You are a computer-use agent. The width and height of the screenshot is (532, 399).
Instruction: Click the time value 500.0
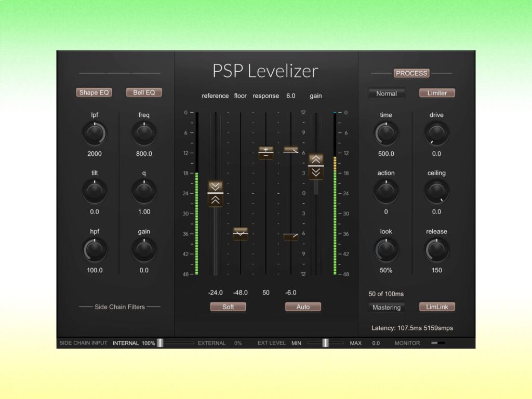(x=386, y=154)
